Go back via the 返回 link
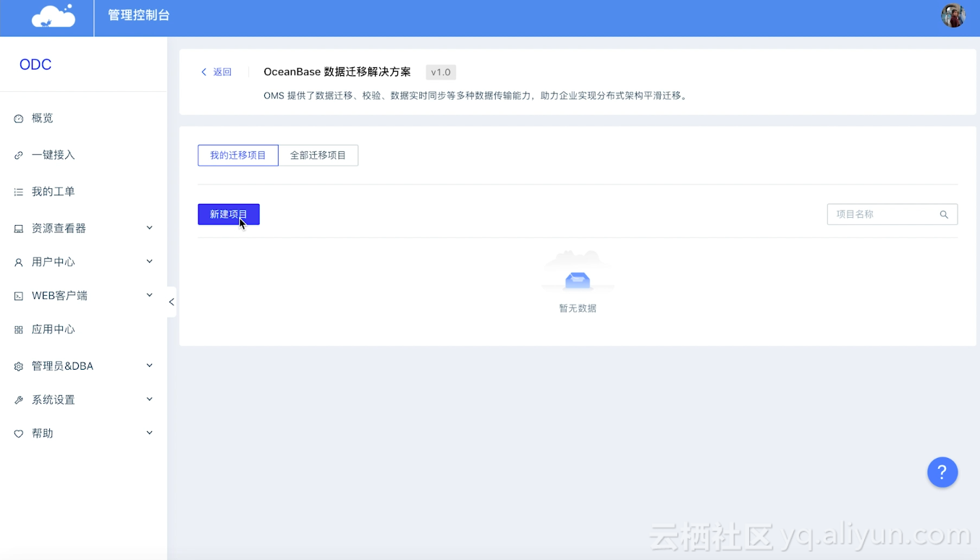Screen dimensions: 980x560 click(x=216, y=72)
